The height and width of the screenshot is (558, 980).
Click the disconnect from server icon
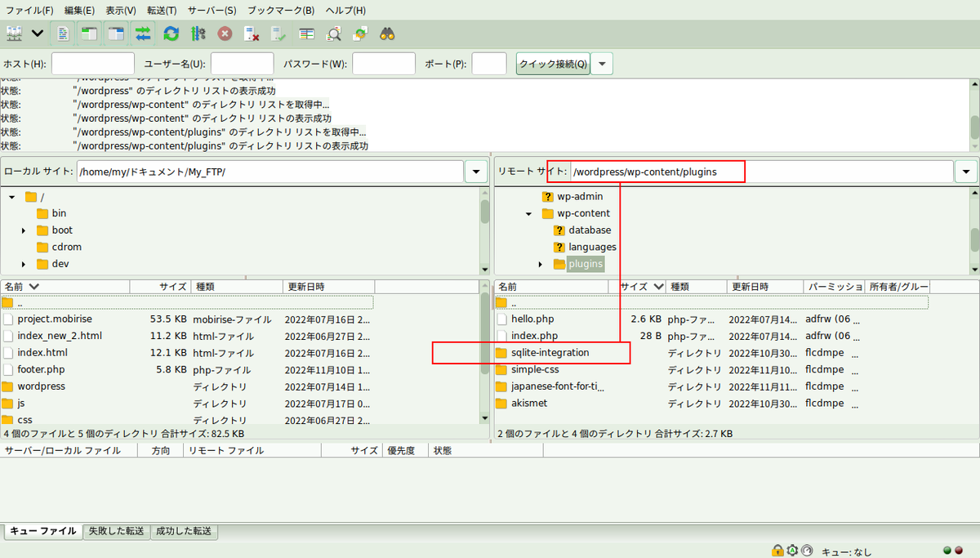(252, 33)
